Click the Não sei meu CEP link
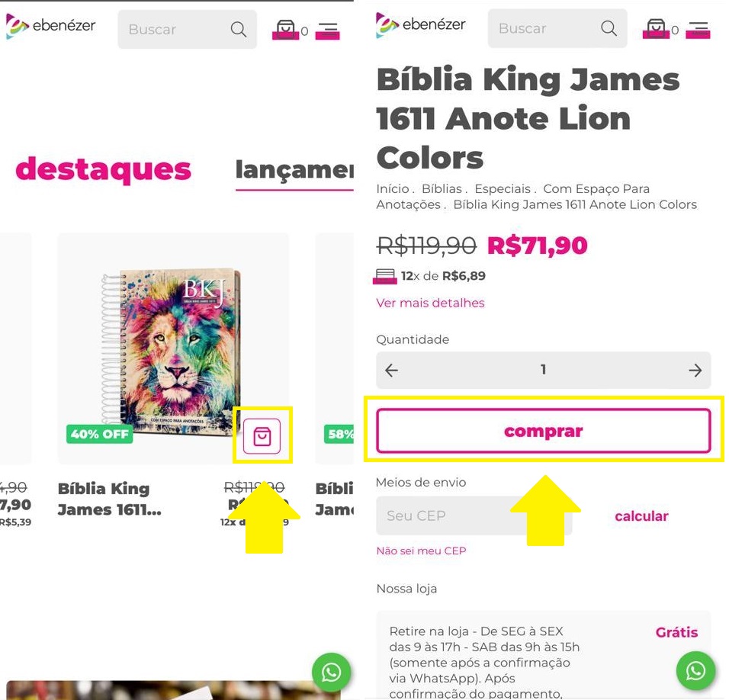 pos(421,551)
